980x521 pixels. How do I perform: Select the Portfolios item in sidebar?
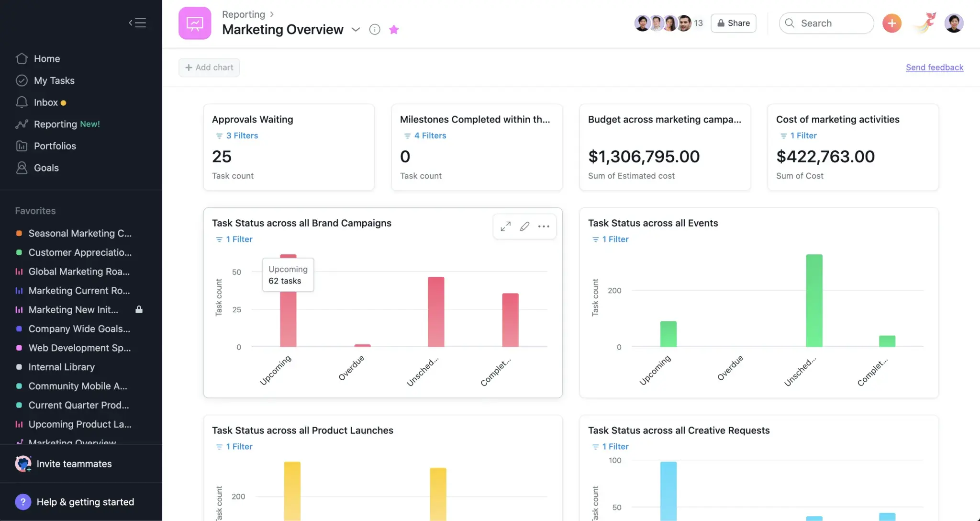pyautogui.click(x=55, y=146)
